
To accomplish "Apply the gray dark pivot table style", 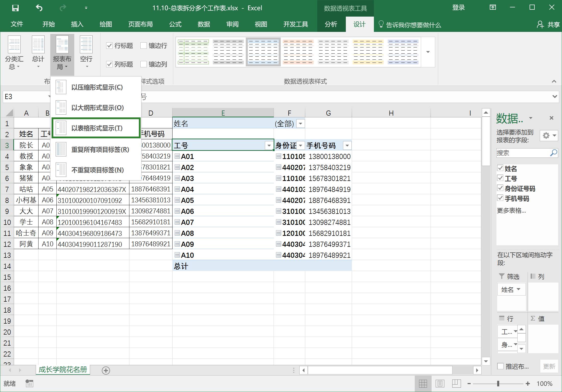I will 228,52.
